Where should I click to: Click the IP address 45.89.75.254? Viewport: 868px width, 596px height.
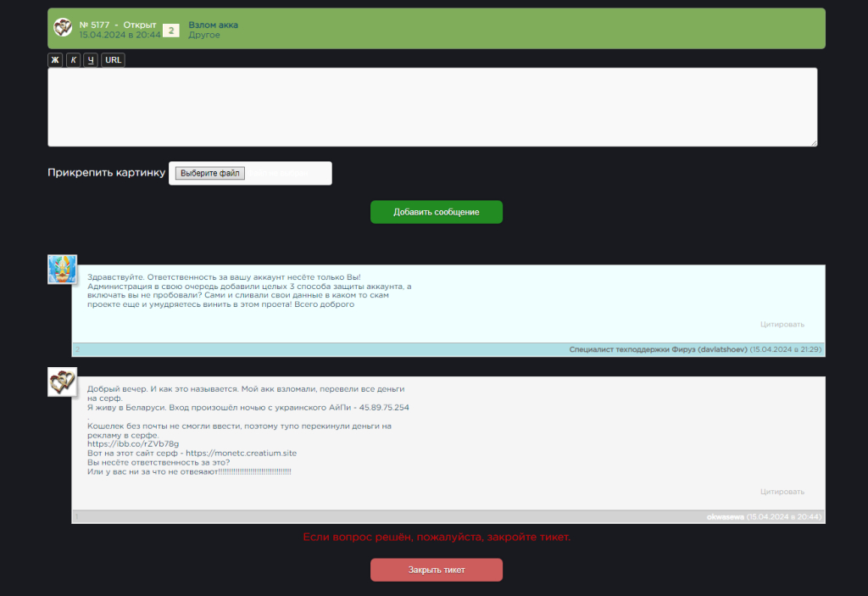click(384, 408)
